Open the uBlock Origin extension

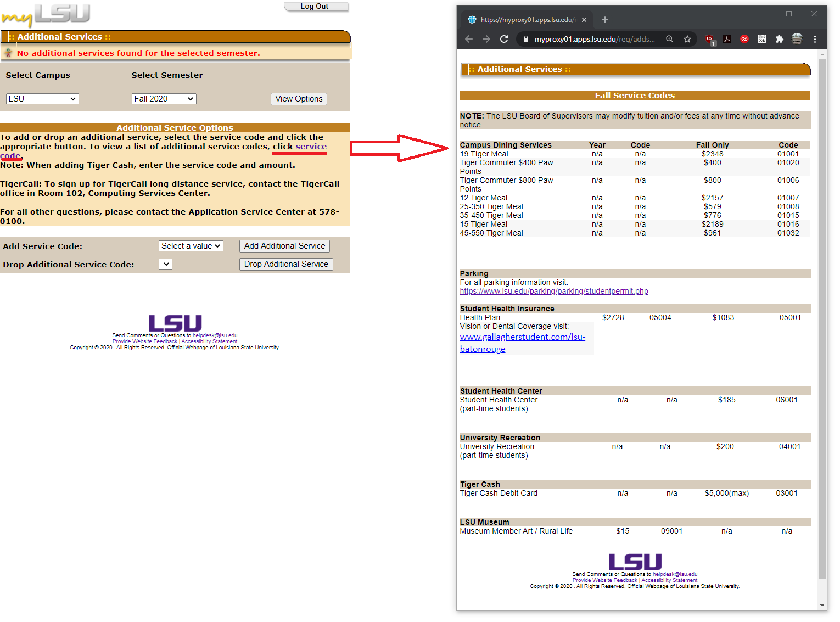pyautogui.click(x=710, y=40)
